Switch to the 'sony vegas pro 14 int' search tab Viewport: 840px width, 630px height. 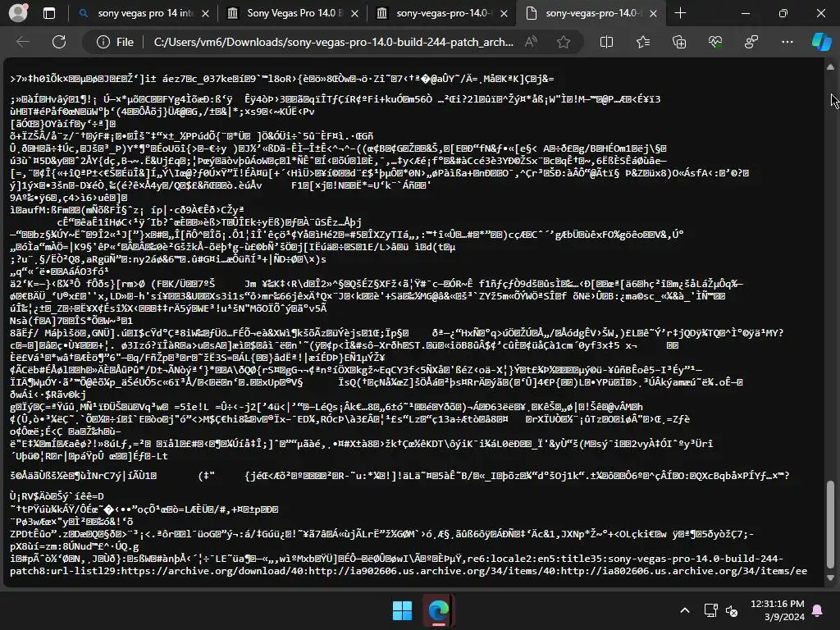click(x=145, y=13)
